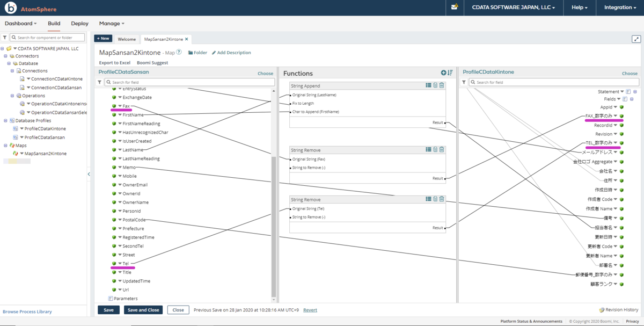This screenshot has width=644, height=326.
Task: Click page icon next to Statement
Action: click(x=628, y=92)
